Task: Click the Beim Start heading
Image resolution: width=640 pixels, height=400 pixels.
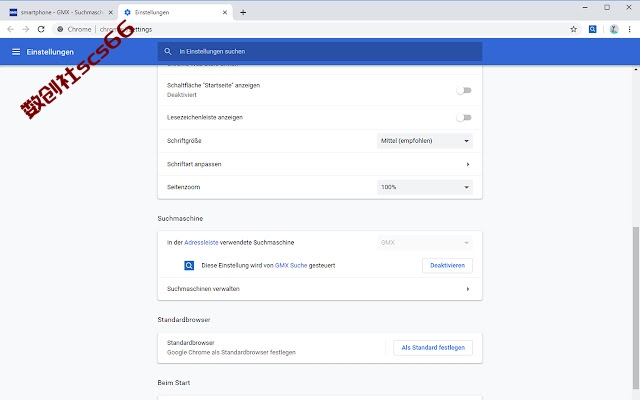Action: point(174,382)
